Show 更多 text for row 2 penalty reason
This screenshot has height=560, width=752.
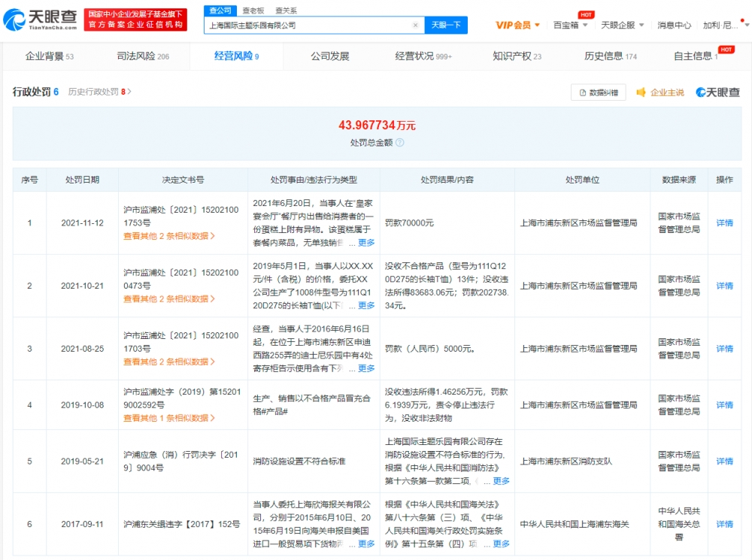[366, 305]
